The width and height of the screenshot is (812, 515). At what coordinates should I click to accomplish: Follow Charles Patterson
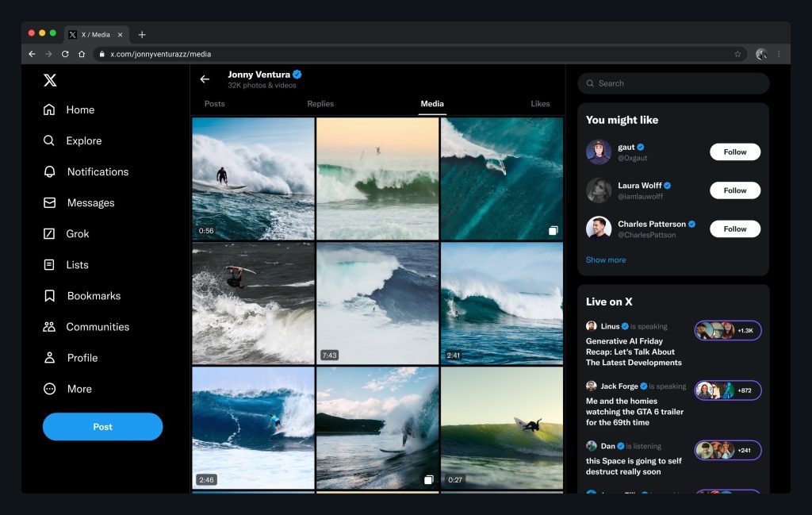pyautogui.click(x=734, y=229)
